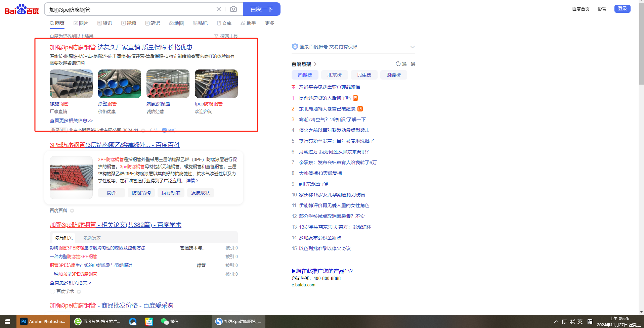Switch to the 地图 tab
Image resolution: width=644 pixels, height=328 pixels.
[x=176, y=23]
